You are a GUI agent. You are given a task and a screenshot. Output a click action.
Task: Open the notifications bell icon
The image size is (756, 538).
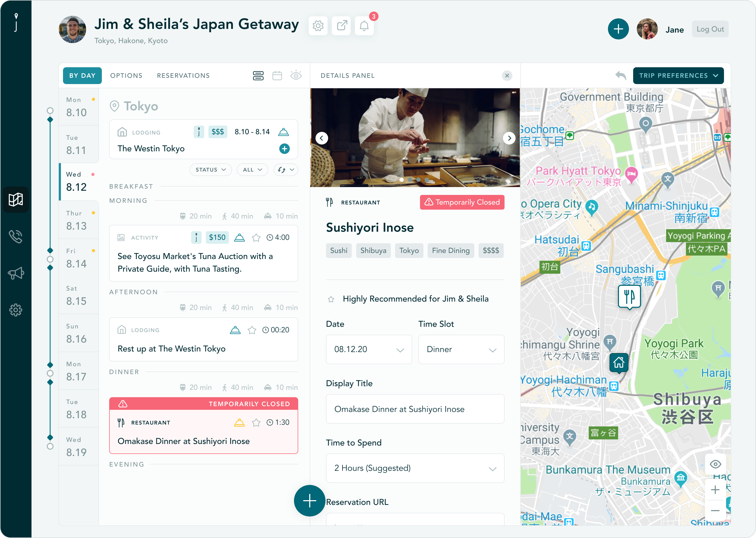[x=364, y=26]
